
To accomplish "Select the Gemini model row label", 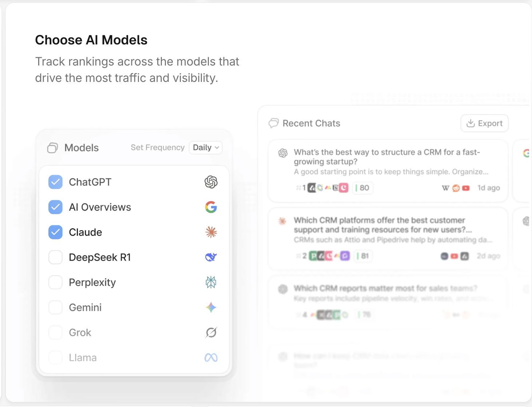I will point(85,308).
